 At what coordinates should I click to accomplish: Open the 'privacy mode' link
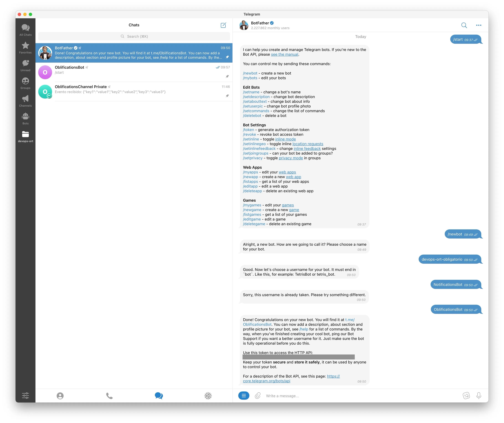pyautogui.click(x=291, y=158)
